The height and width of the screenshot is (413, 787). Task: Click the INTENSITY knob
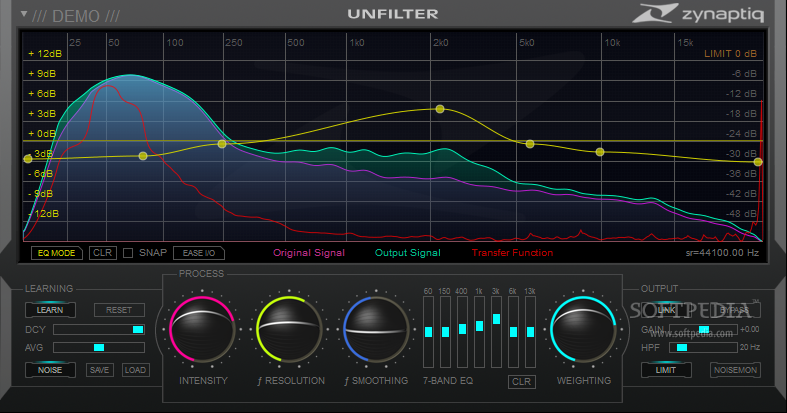pyautogui.click(x=202, y=330)
